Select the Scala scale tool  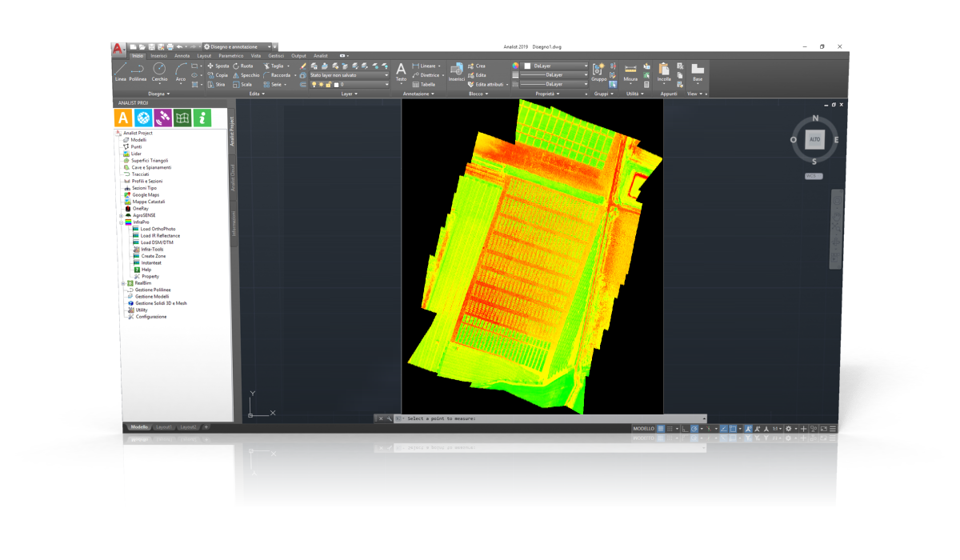pos(242,84)
